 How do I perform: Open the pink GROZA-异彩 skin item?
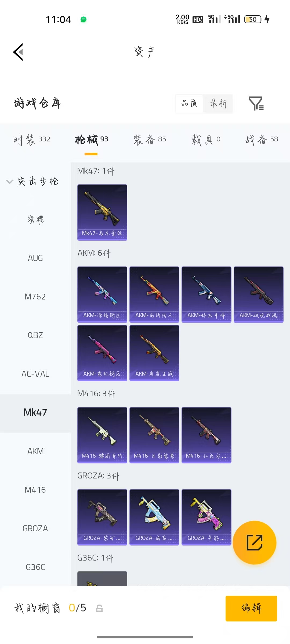click(x=206, y=517)
